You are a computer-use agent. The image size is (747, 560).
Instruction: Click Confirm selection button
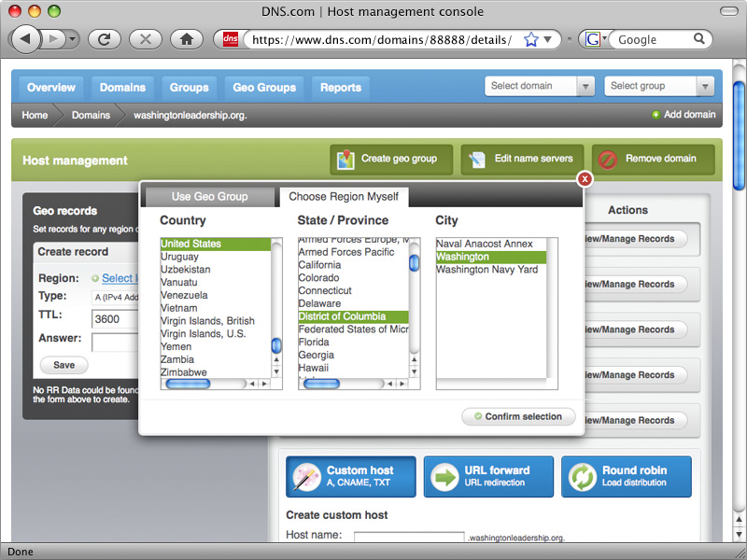pos(518,416)
